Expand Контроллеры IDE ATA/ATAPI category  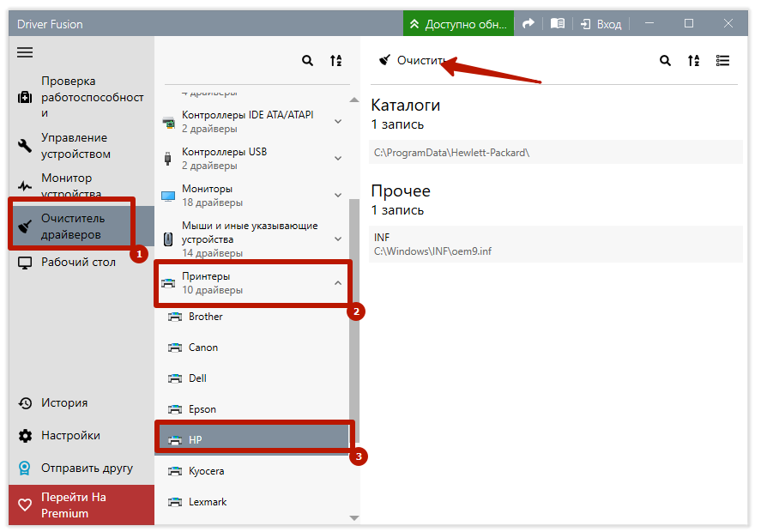click(x=338, y=122)
